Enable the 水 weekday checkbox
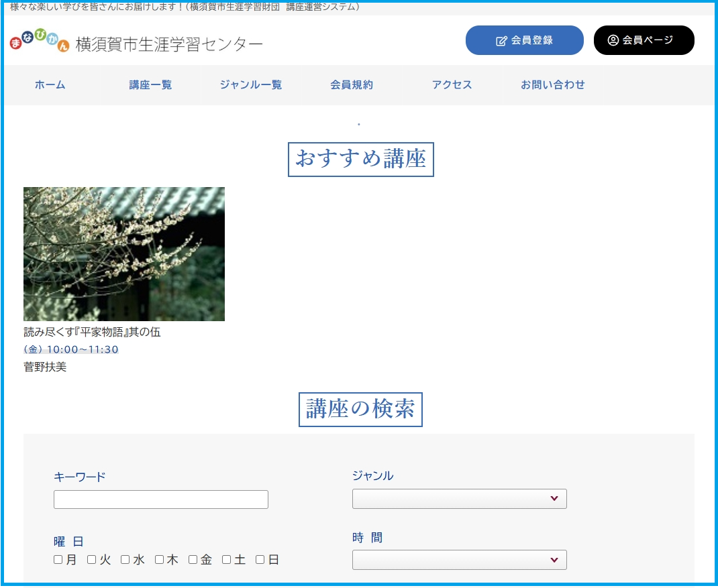 [125, 560]
